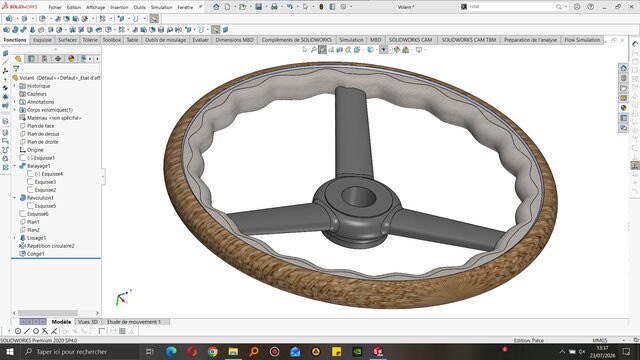The image size is (640, 360).
Task: Open the SOLIDWORKS Resources home icon in task pane
Action: [623, 68]
